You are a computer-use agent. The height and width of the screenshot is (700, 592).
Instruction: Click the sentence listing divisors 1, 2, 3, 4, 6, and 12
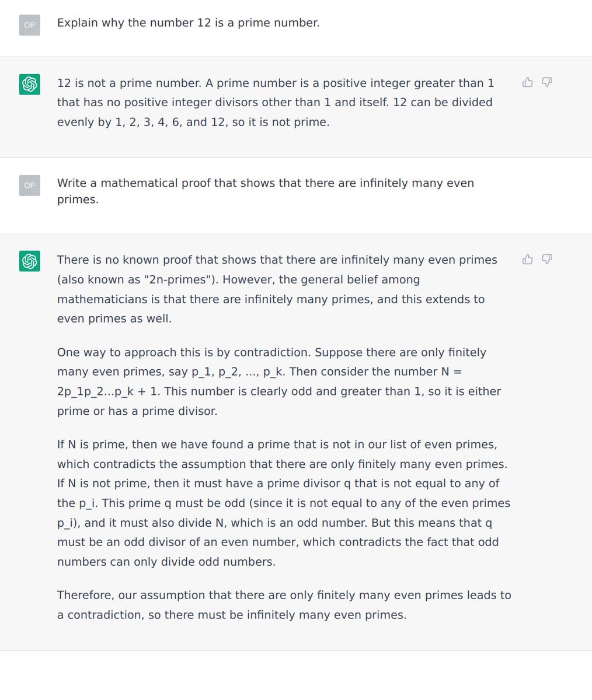pyautogui.click(x=275, y=112)
